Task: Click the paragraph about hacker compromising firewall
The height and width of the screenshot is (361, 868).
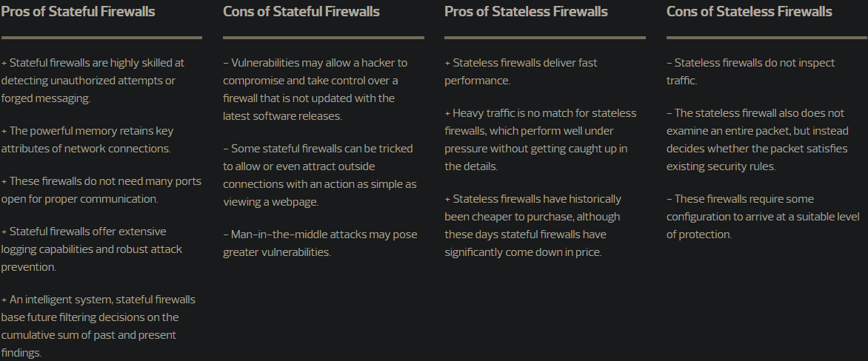Action: (x=315, y=89)
